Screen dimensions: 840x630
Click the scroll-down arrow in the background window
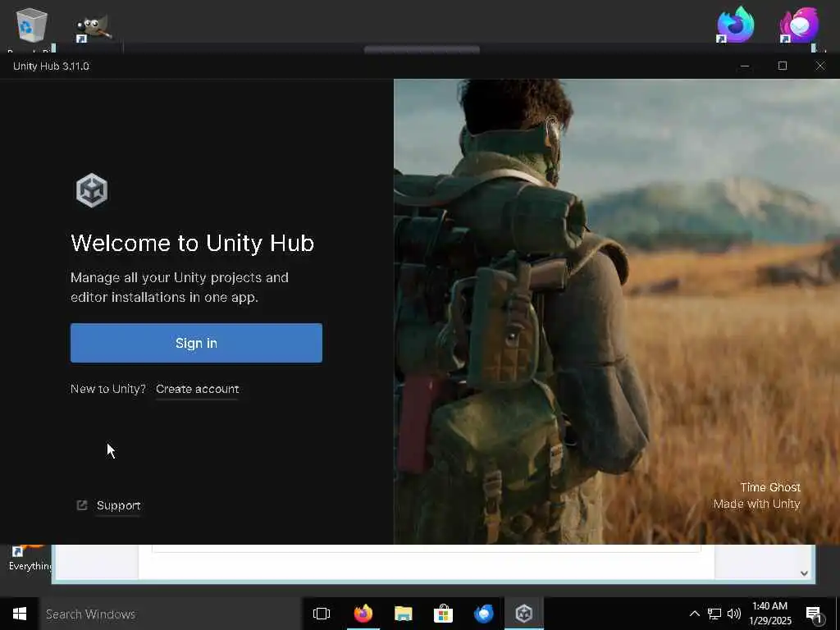pyautogui.click(x=804, y=573)
